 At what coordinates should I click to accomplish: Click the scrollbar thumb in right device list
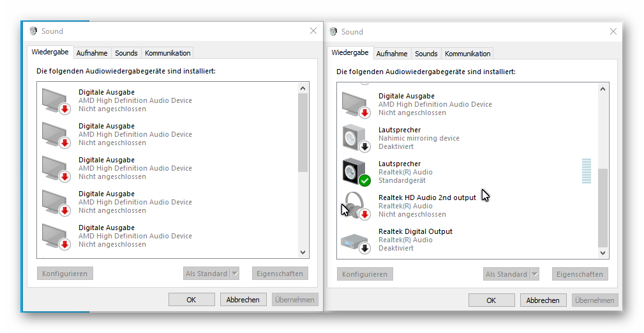click(x=603, y=208)
